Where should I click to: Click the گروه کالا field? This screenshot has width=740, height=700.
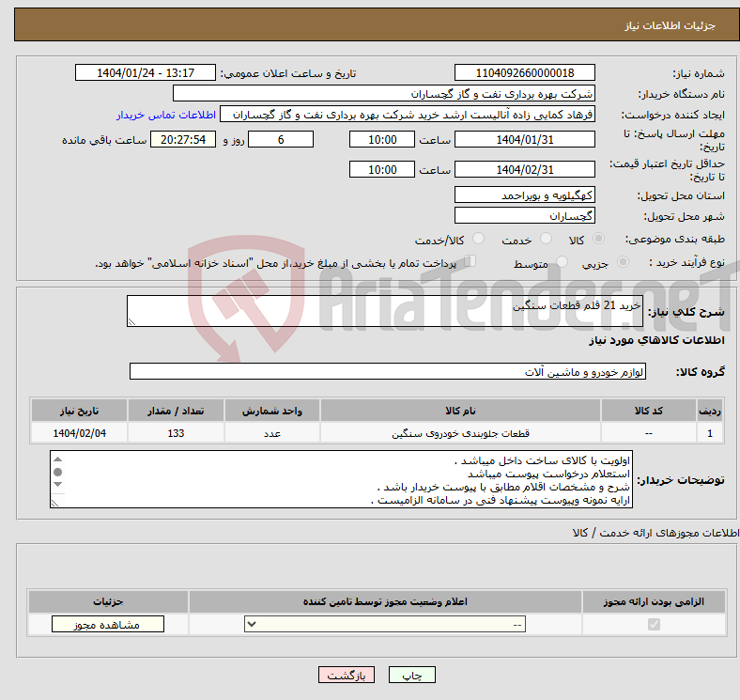click(388, 372)
